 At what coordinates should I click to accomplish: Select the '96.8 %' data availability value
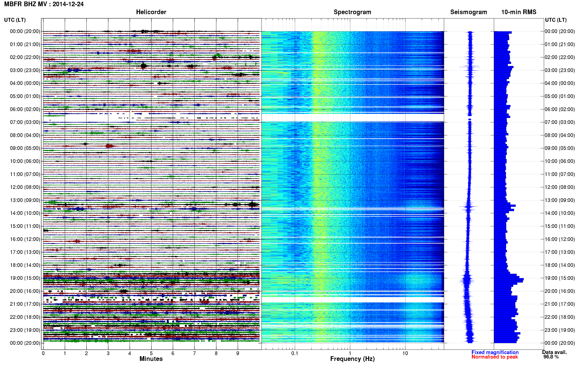551,357
